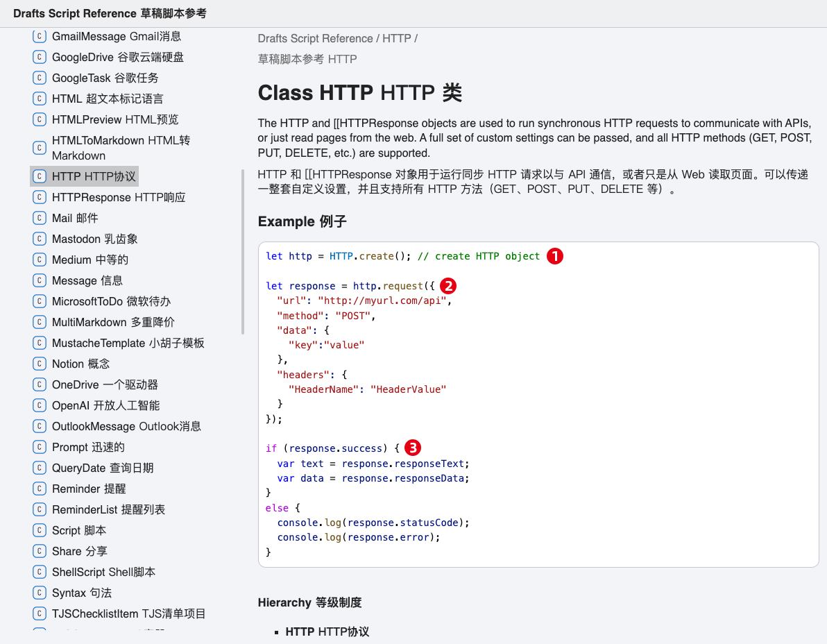This screenshot has height=644, width=827.
Task: Click class icon beside OutlookMessage
Action: click(39, 426)
